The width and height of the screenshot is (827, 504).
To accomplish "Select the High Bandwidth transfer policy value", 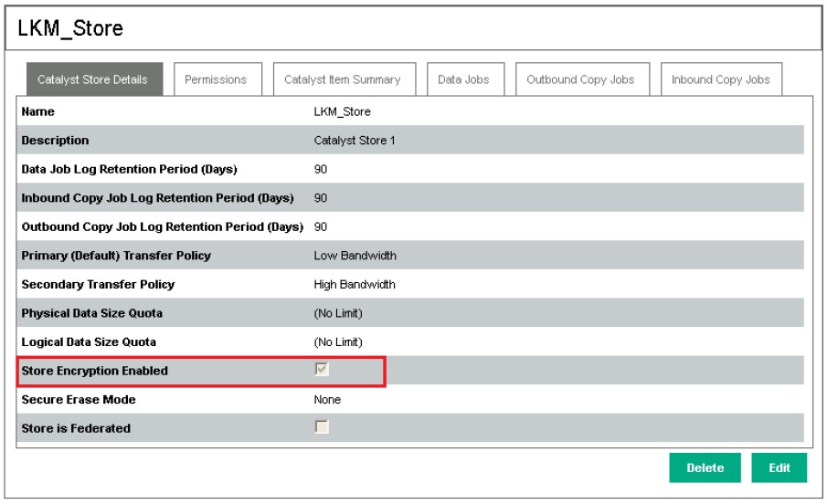I will pos(355,285).
